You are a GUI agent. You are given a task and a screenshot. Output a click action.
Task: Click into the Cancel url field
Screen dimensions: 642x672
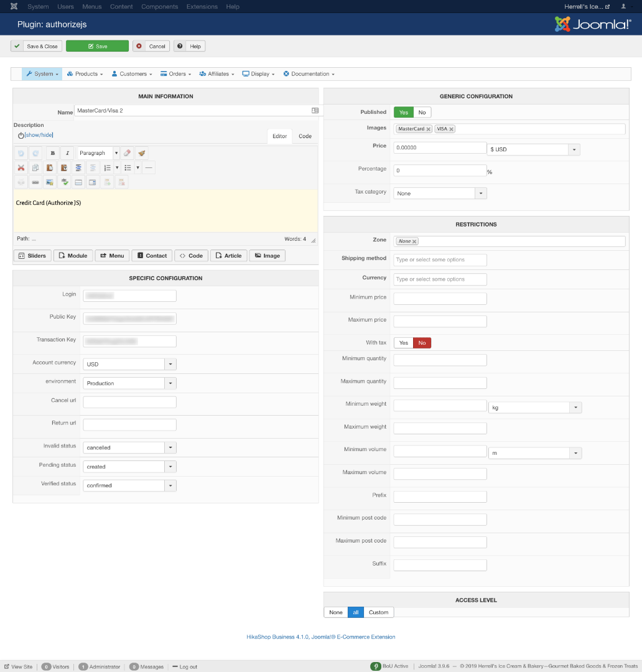(x=129, y=402)
